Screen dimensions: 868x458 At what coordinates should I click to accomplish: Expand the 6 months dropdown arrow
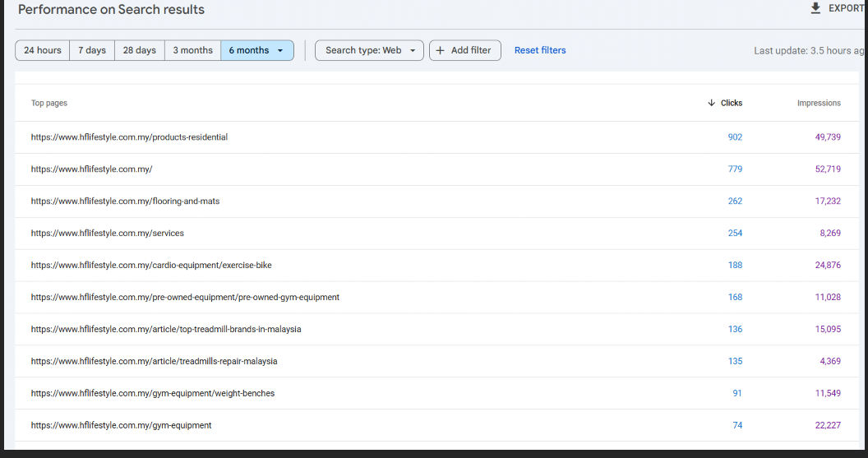280,50
